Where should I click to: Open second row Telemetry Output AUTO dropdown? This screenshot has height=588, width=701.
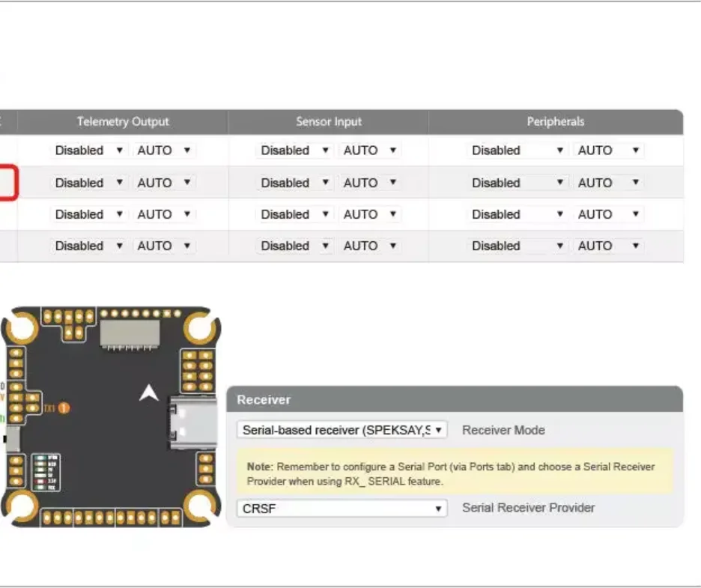165,183
